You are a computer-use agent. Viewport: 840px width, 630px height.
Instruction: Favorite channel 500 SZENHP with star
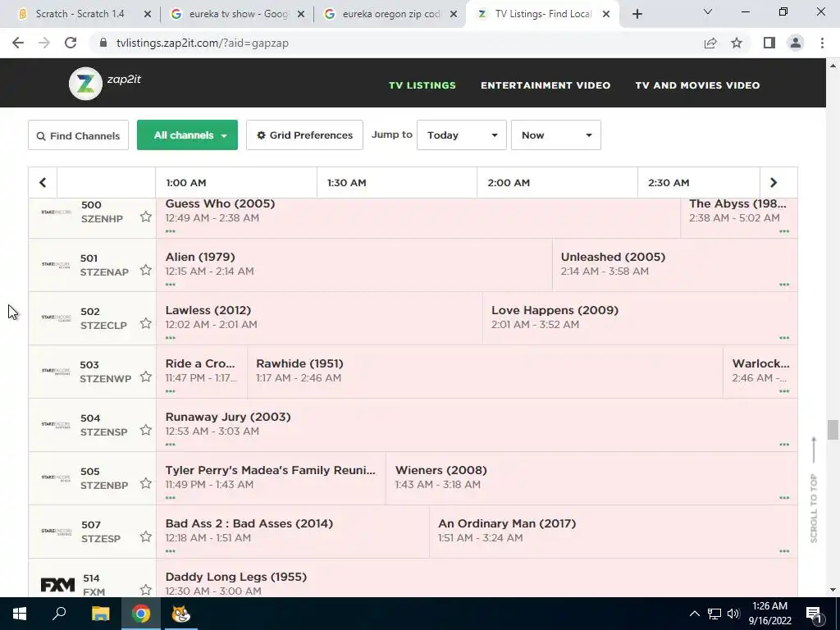pyautogui.click(x=146, y=217)
